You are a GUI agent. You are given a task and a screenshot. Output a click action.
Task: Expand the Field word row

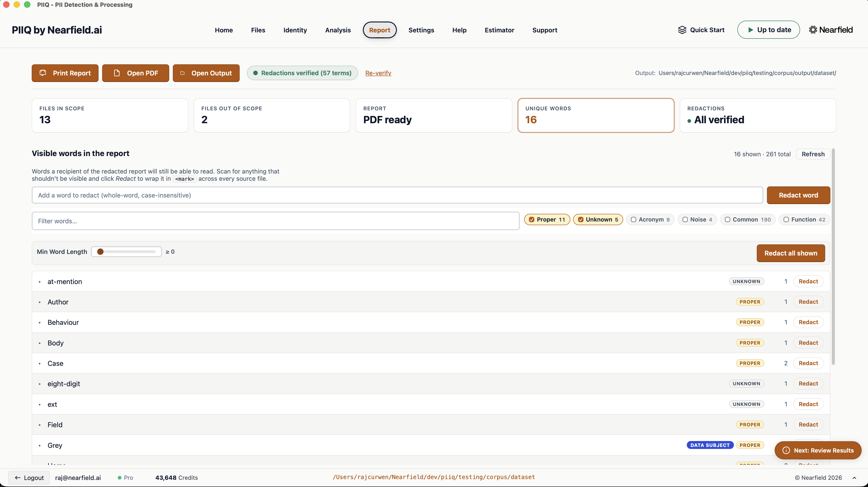pyautogui.click(x=40, y=425)
